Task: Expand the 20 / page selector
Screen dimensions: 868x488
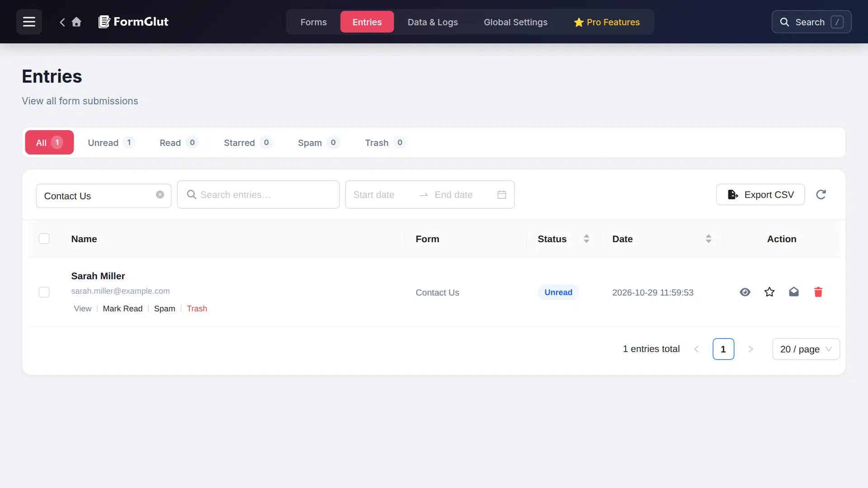Action: [806, 349]
